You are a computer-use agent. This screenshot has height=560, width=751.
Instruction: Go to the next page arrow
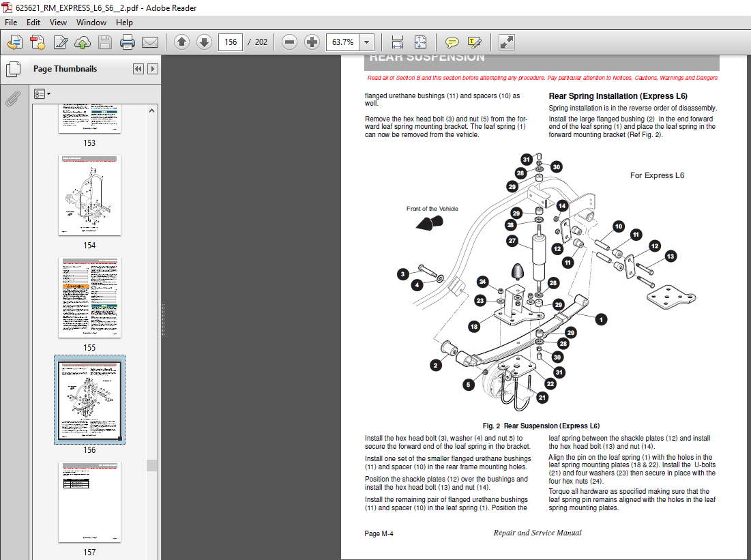[204, 42]
